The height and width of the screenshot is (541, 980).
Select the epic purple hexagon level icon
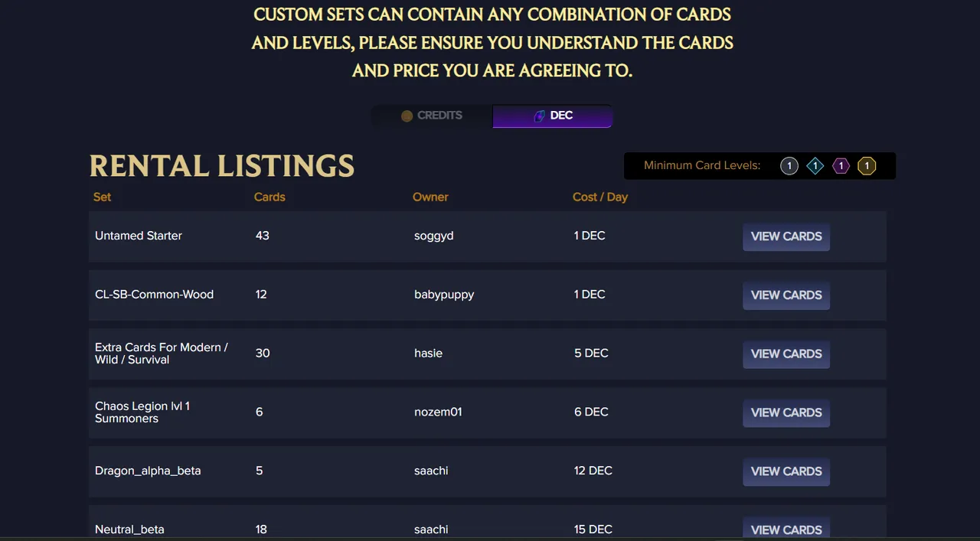point(841,166)
